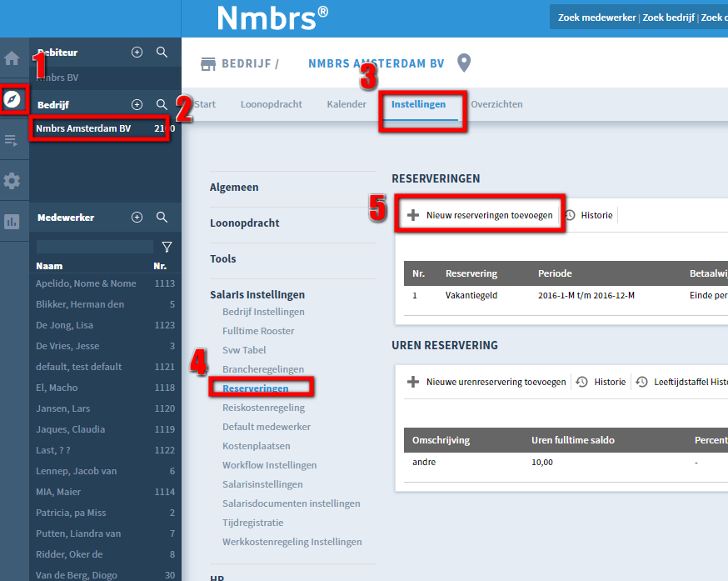The height and width of the screenshot is (581, 728).
Task: Open the reports chart icon
Action: click(12, 221)
